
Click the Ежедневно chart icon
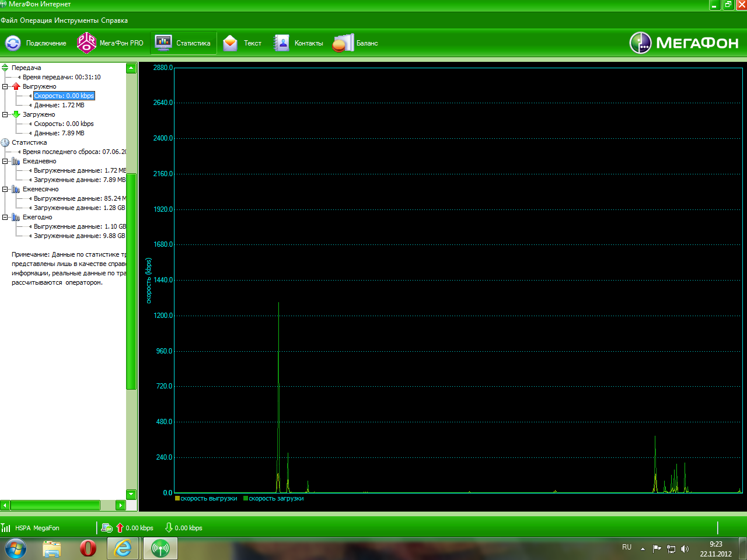[x=16, y=161]
